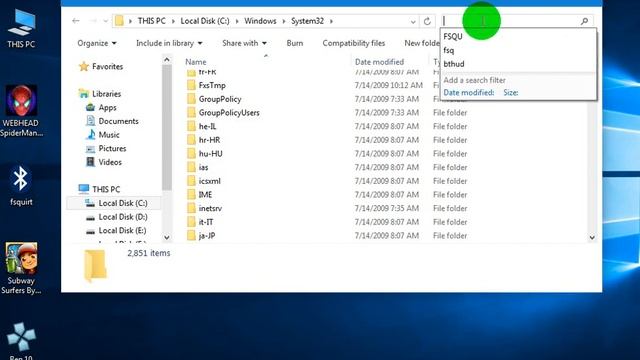Viewport: 640px width, 360px height.
Task: Click the Apps library icon
Action: pyautogui.click(x=91, y=108)
